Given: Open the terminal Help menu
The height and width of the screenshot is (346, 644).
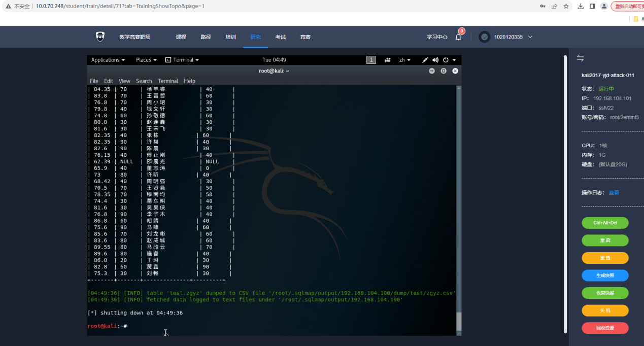Looking at the screenshot, I should point(189,81).
